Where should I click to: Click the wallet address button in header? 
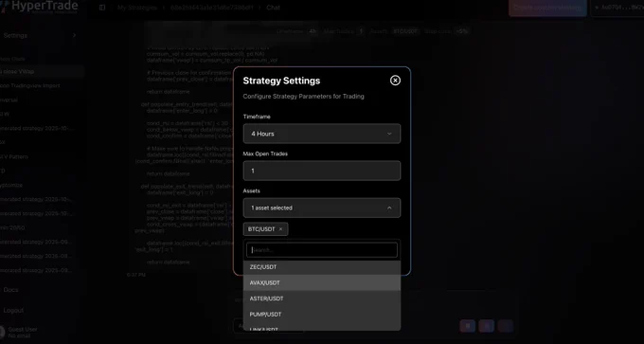click(617, 8)
